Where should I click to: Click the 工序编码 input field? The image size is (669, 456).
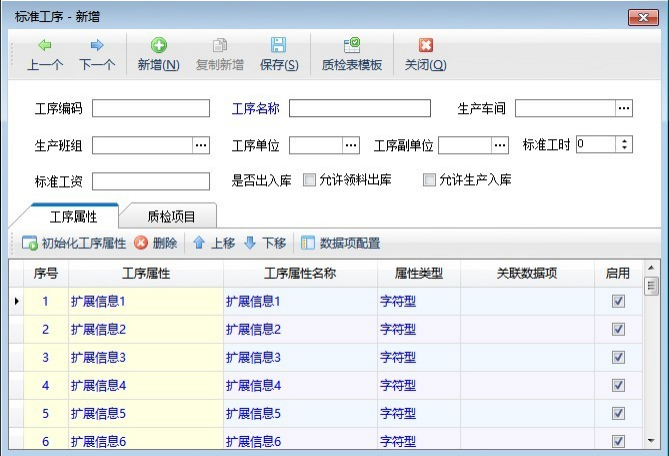[151, 109]
